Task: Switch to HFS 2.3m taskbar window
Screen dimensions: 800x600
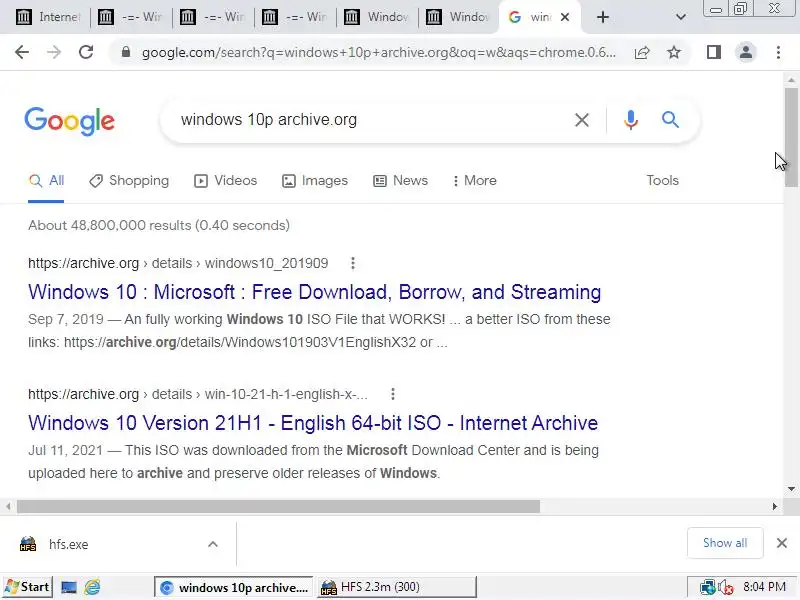Action: [x=396, y=587]
